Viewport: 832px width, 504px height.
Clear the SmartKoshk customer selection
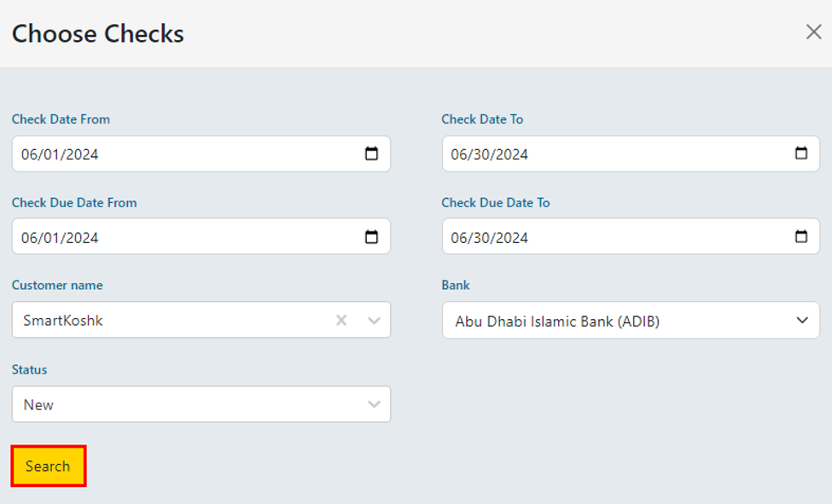point(341,321)
